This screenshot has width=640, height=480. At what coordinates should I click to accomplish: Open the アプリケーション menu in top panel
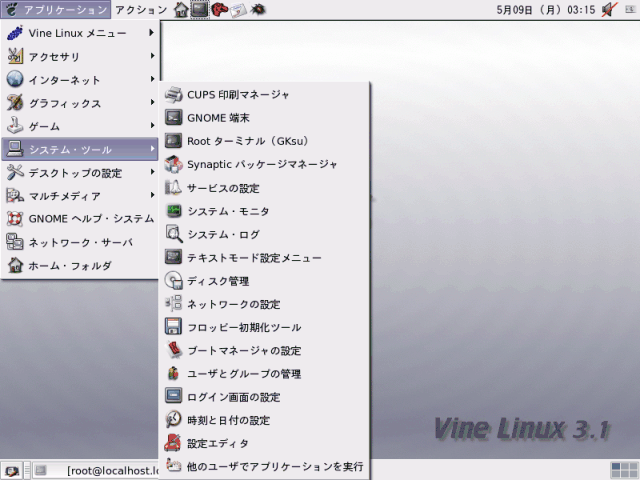[56, 9]
